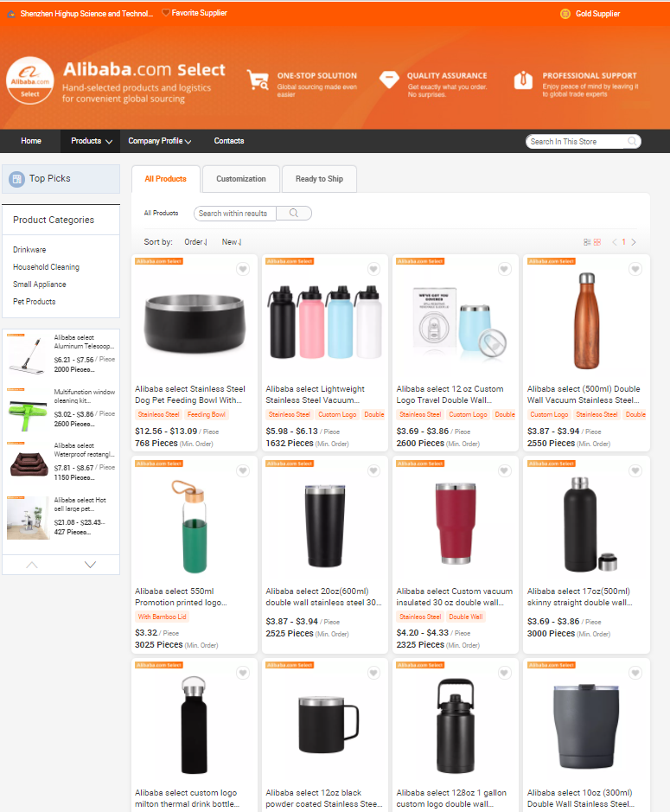Open the Pet Products category

click(x=34, y=302)
